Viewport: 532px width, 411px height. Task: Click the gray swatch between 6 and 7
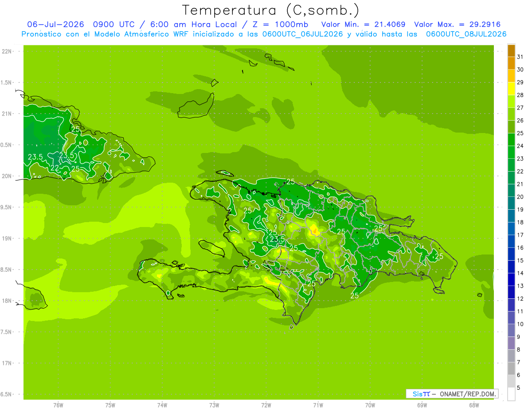coord(511,368)
